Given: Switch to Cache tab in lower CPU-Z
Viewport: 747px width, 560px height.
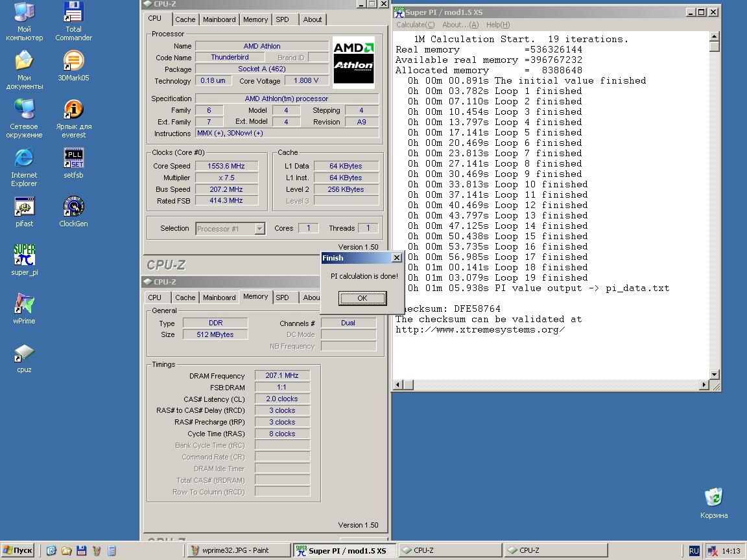Looking at the screenshot, I should tap(185, 297).
